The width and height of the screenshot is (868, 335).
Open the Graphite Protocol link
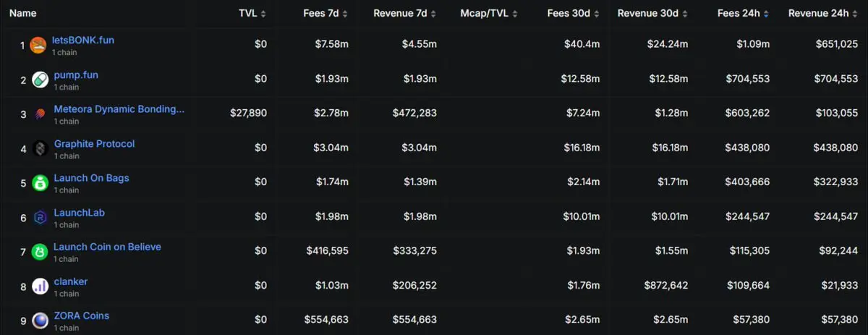click(x=94, y=144)
